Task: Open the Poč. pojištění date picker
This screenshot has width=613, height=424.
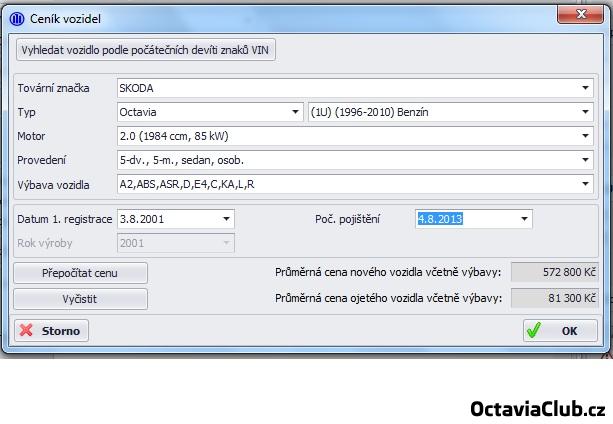Action: pos(524,219)
